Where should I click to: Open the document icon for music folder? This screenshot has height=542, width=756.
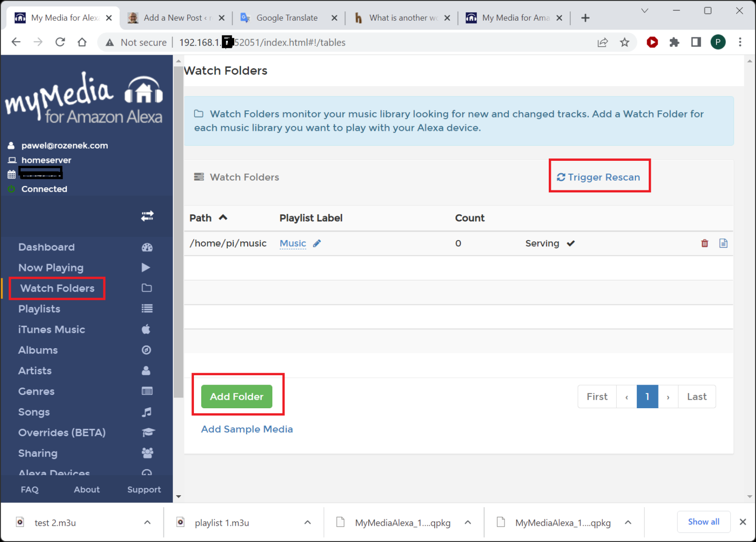click(x=723, y=243)
